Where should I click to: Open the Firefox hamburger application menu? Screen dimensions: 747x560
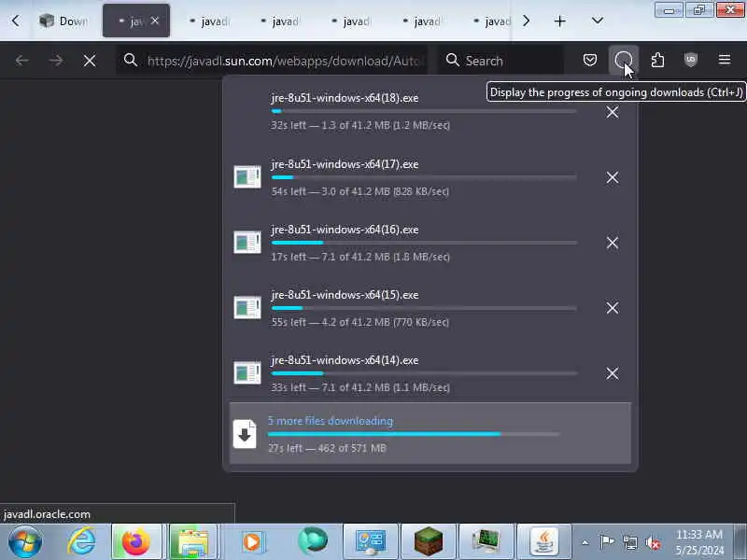pos(725,60)
